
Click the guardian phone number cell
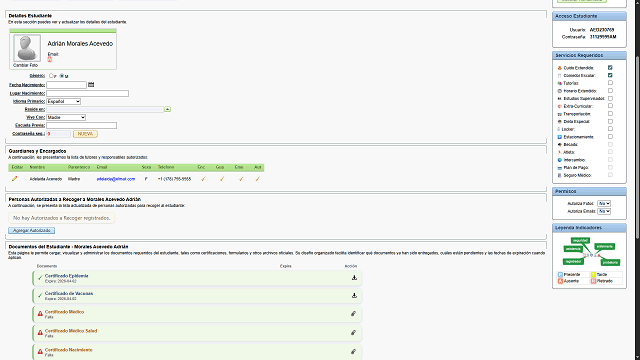(x=174, y=179)
